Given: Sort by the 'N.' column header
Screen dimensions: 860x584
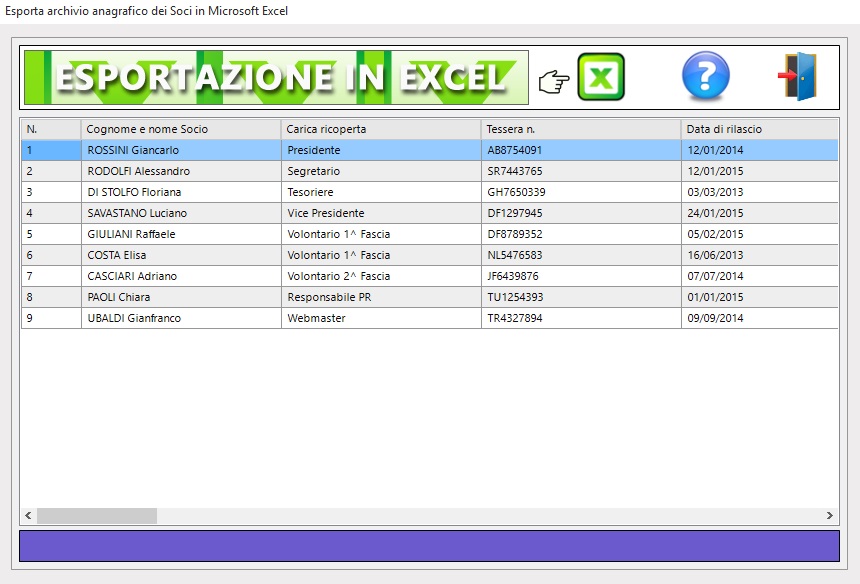Looking at the screenshot, I should [x=51, y=129].
